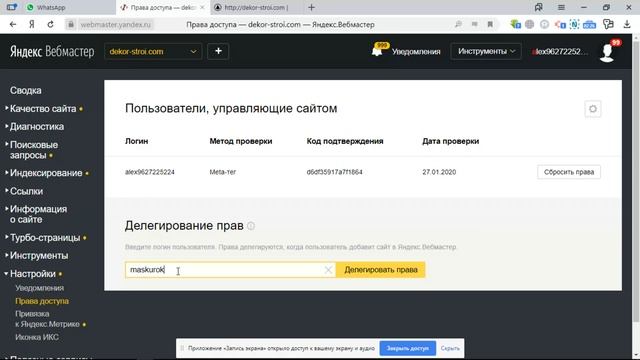Open the Инструменты header dropdown
This screenshot has height=360, width=640.
(x=486, y=51)
